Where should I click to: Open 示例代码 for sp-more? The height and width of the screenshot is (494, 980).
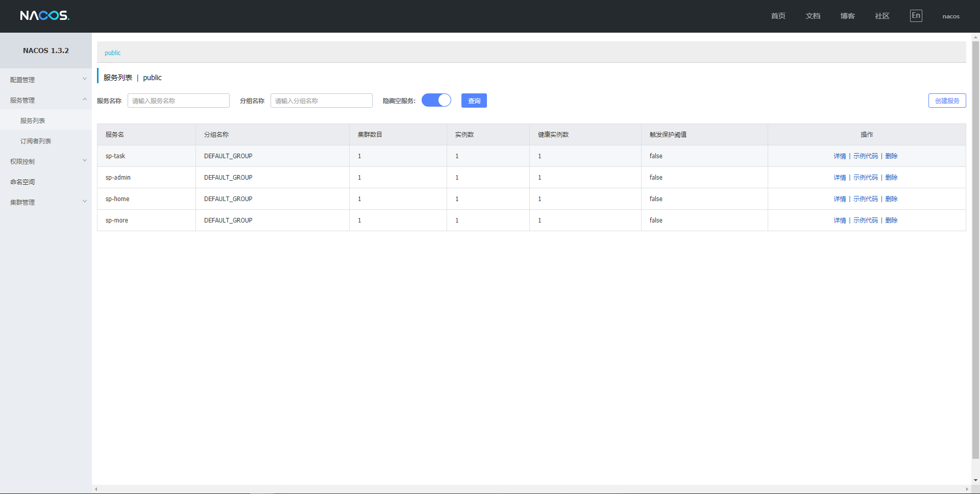866,220
